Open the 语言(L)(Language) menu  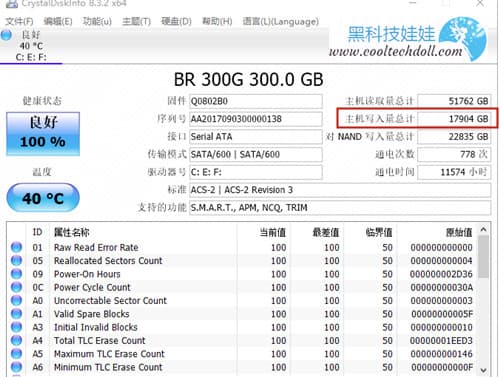point(281,22)
